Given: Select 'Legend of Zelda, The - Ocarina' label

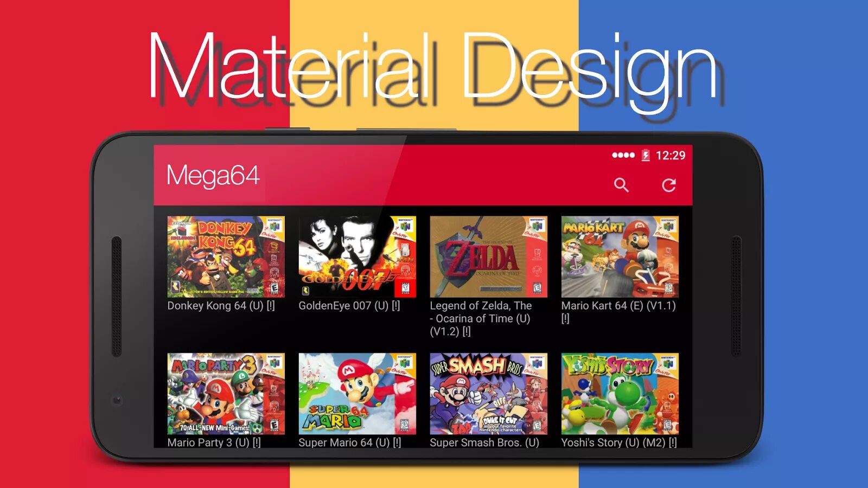Looking at the screenshot, I should [481, 318].
